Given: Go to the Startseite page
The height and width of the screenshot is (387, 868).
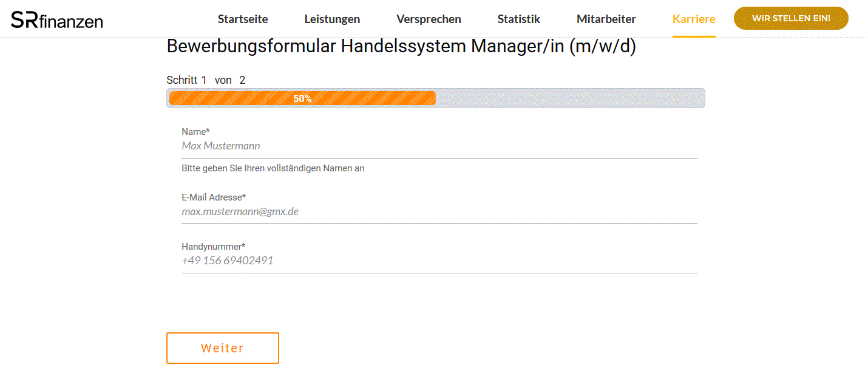Looking at the screenshot, I should coord(243,19).
